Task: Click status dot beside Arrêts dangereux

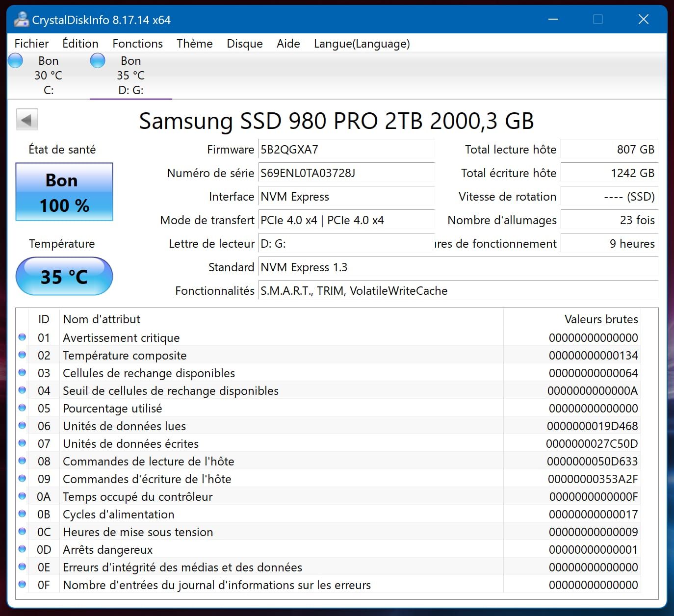Action: tap(22, 549)
